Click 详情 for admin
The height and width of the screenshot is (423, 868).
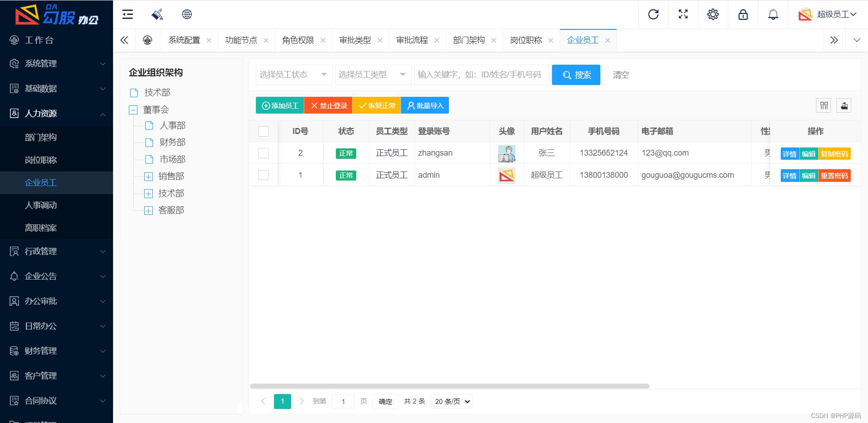coord(790,176)
